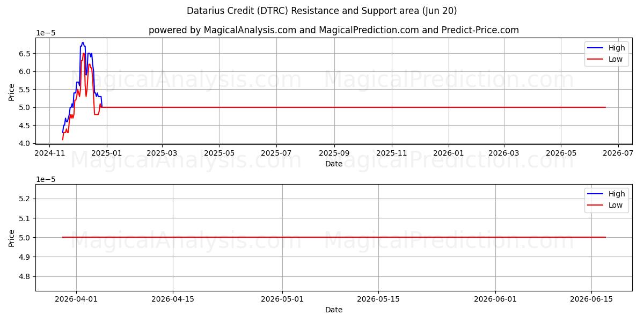Click the '2026-01' x-axis label
Screen dimensions: 644x322
pos(449,153)
